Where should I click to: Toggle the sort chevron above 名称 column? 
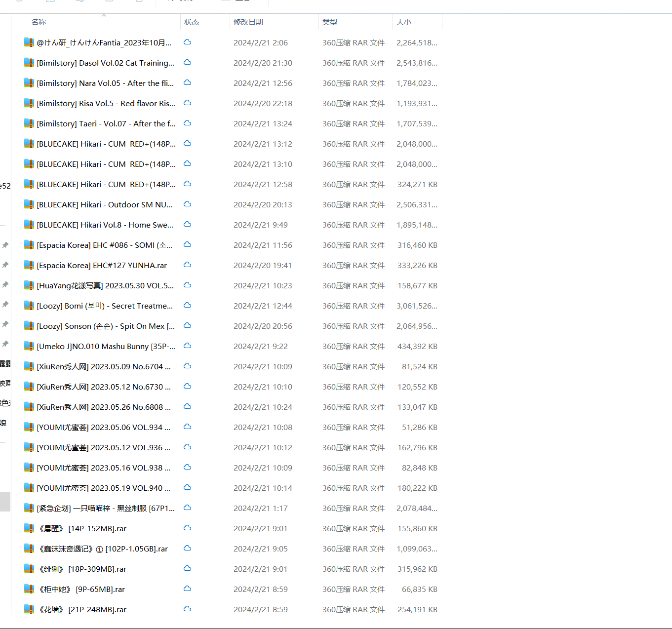[x=104, y=16]
